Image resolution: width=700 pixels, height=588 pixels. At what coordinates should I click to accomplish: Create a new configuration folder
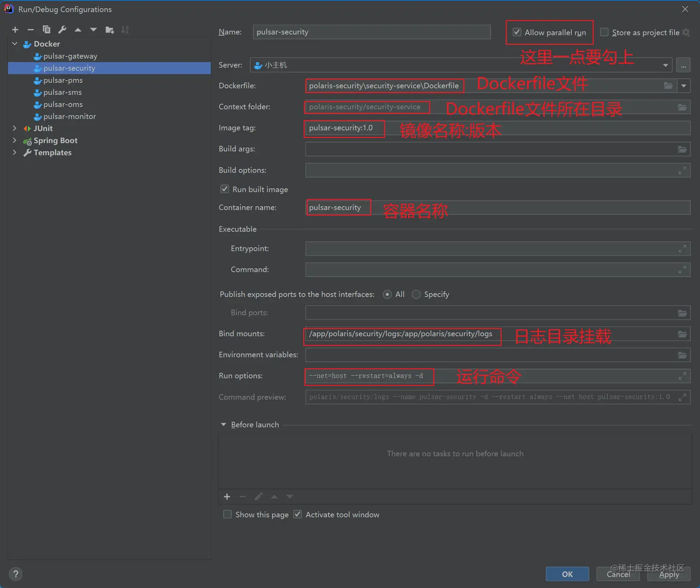point(110,30)
